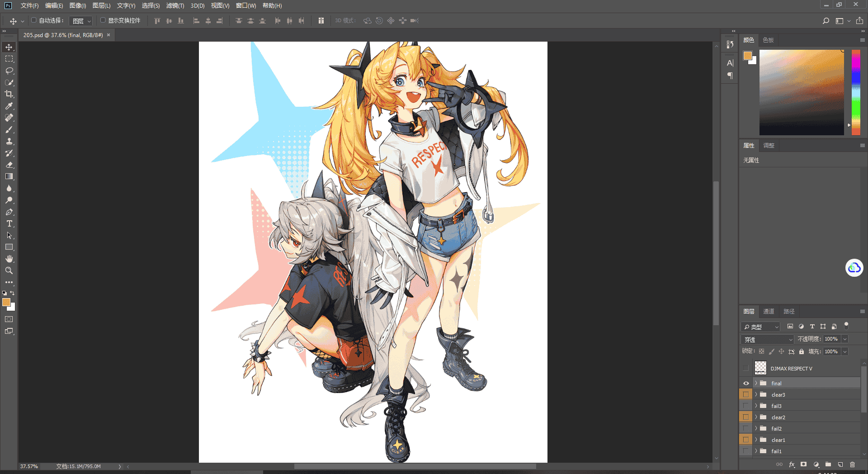Expand the final layer group
Screen dimensions: 868x474
click(756, 384)
